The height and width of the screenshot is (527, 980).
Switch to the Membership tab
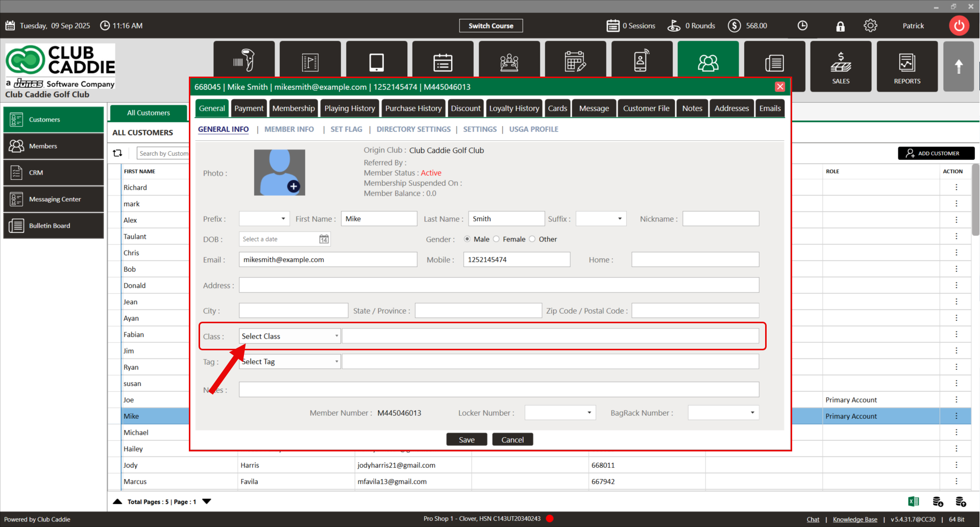tap(293, 108)
